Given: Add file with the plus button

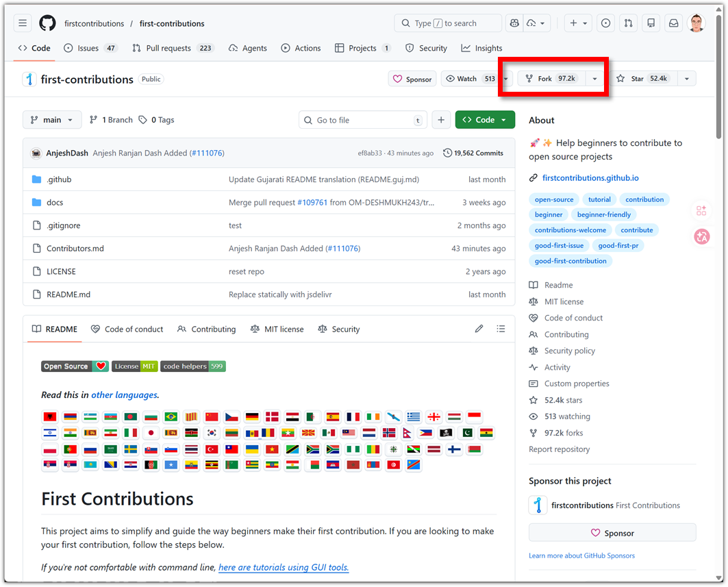Looking at the screenshot, I should (440, 120).
